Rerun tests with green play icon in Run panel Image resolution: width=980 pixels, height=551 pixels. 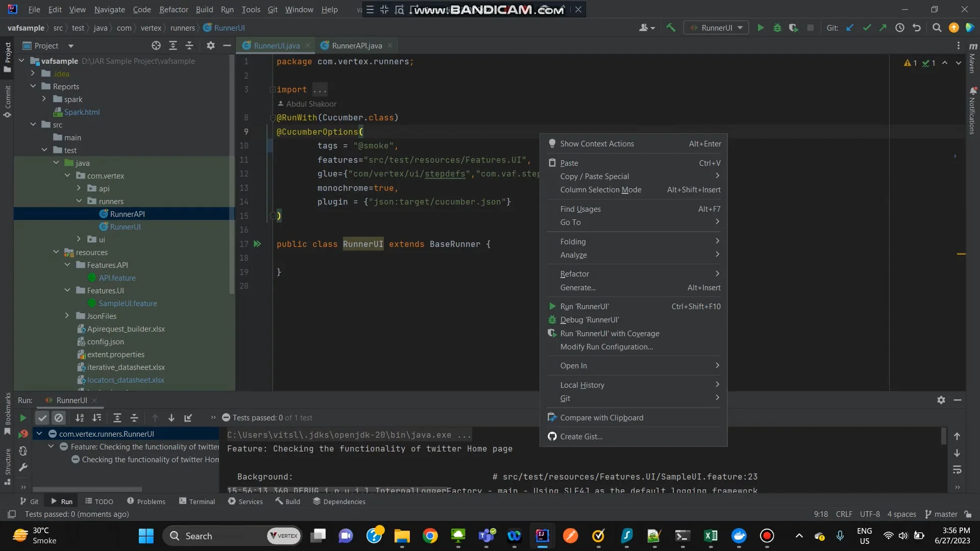[x=23, y=418]
